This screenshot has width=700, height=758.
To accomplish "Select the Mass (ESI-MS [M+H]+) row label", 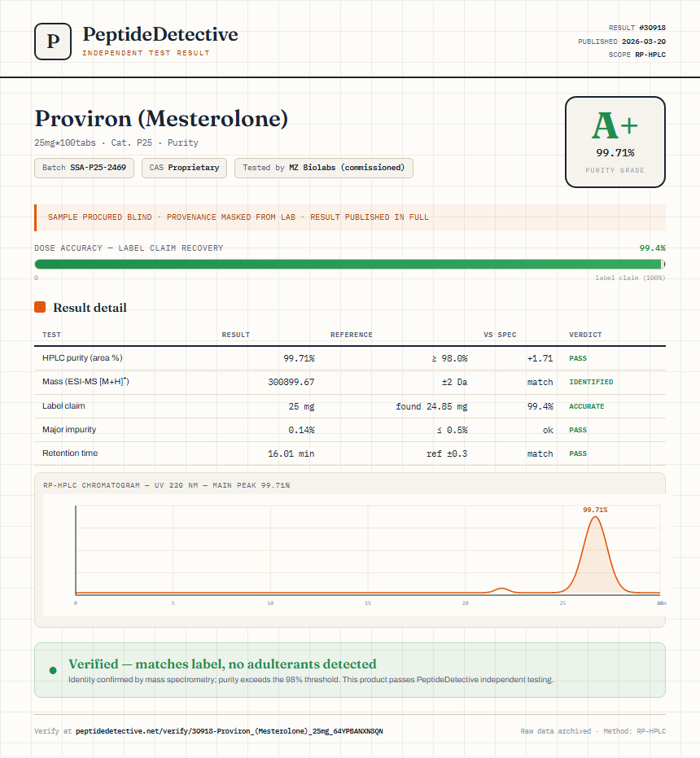I will point(85,381).
